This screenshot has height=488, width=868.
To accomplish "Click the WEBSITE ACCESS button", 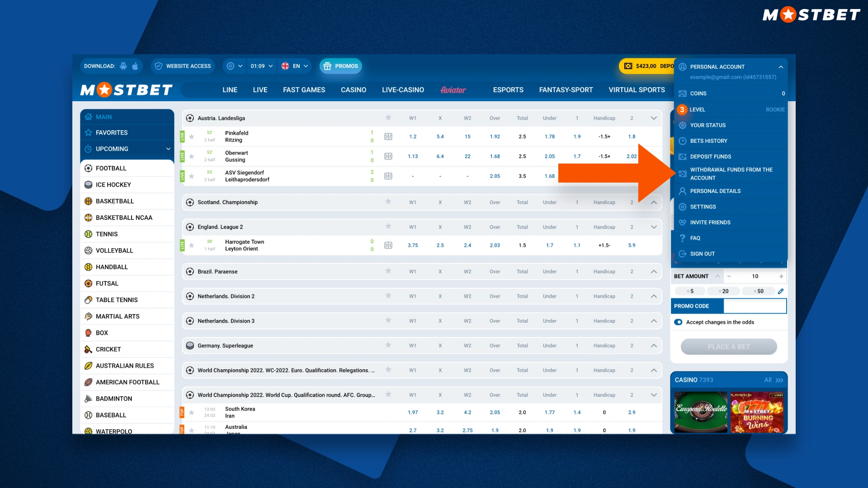I will 183,66.
